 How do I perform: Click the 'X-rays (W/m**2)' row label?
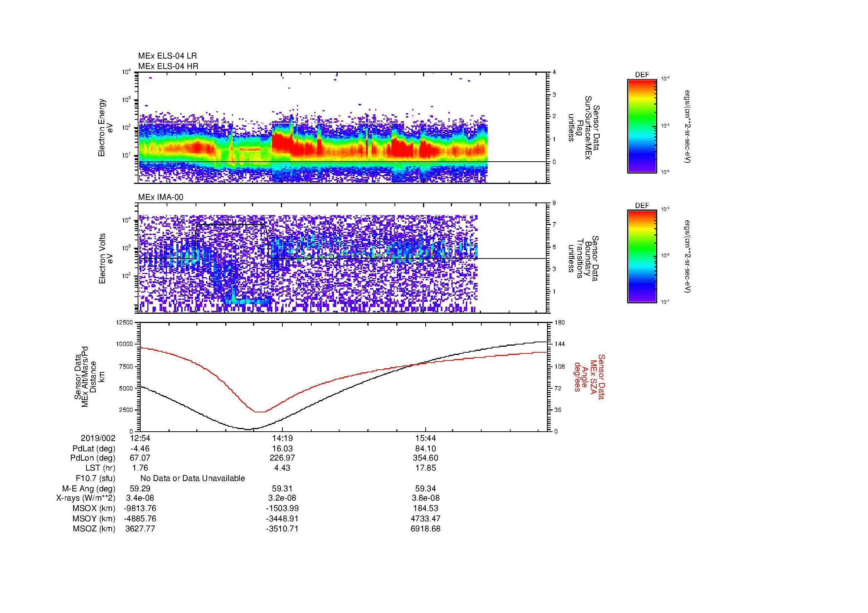[86, 498]
